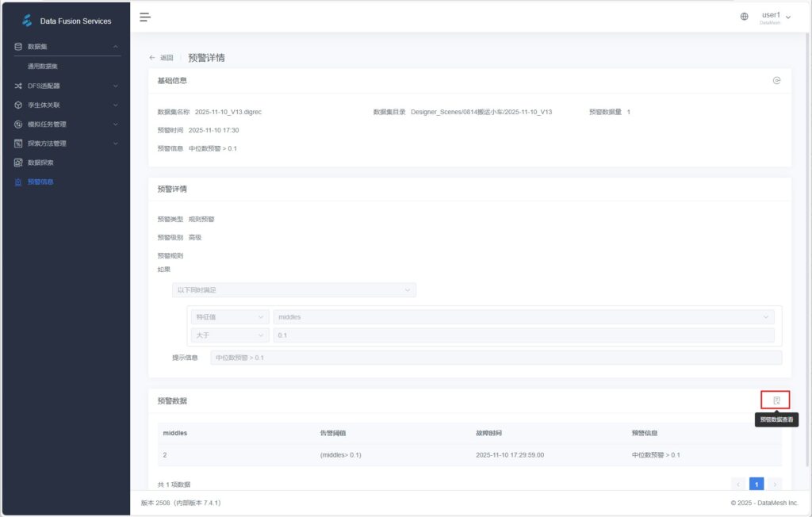Open the 大于 operator dropdown
Viewport: 812px width, 517px height.
pyautogui.click(x=229, y=335)
